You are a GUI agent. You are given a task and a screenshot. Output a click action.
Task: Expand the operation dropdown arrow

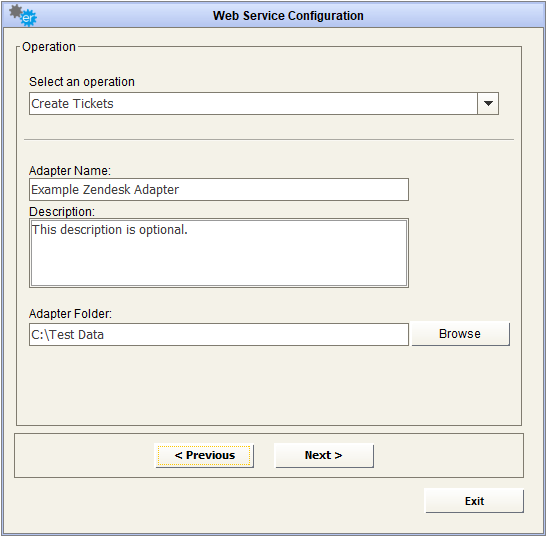(488, 104)
